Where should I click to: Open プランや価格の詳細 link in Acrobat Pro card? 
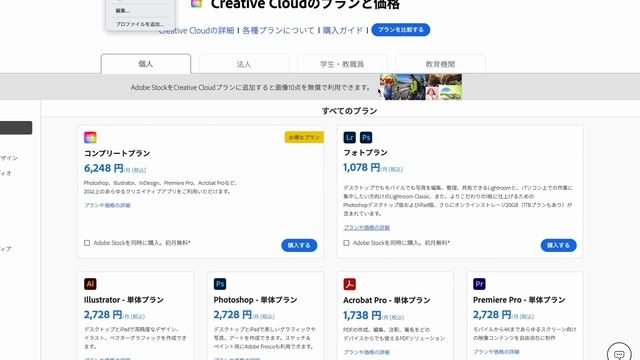pos(367,352)
